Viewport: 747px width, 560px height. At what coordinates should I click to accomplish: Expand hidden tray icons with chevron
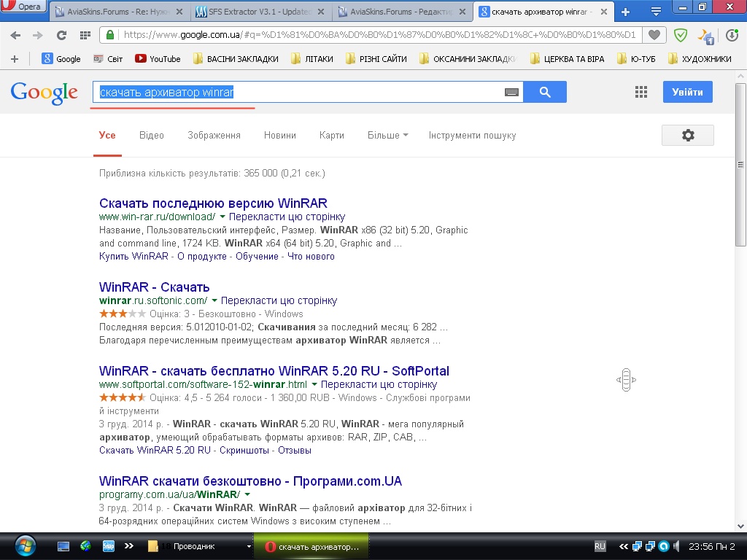pyautogui.click(x=623, y=546)
